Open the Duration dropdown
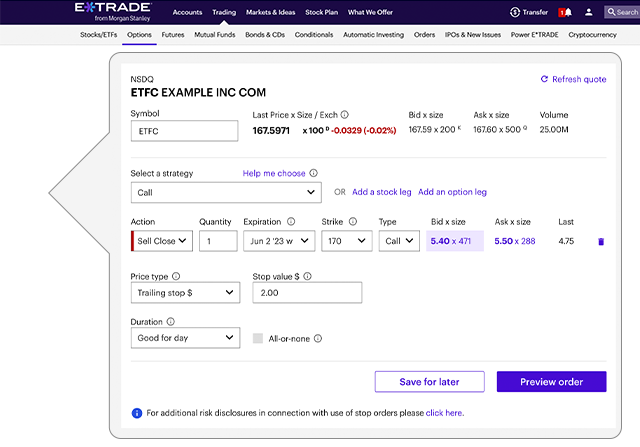Viewport: 640px width, 447px height. point(185,339)
